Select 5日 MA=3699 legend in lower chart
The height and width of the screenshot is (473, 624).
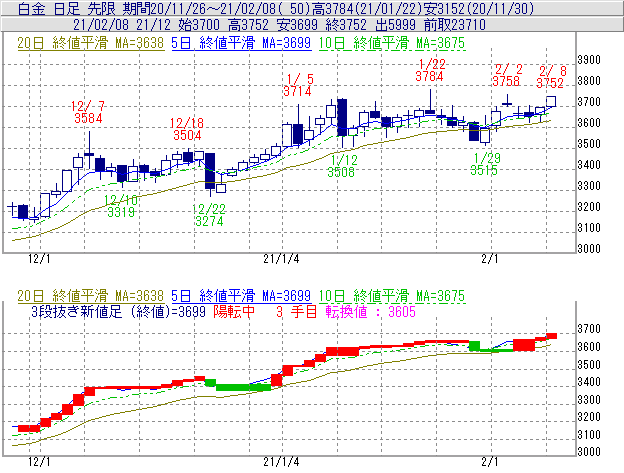241,296
